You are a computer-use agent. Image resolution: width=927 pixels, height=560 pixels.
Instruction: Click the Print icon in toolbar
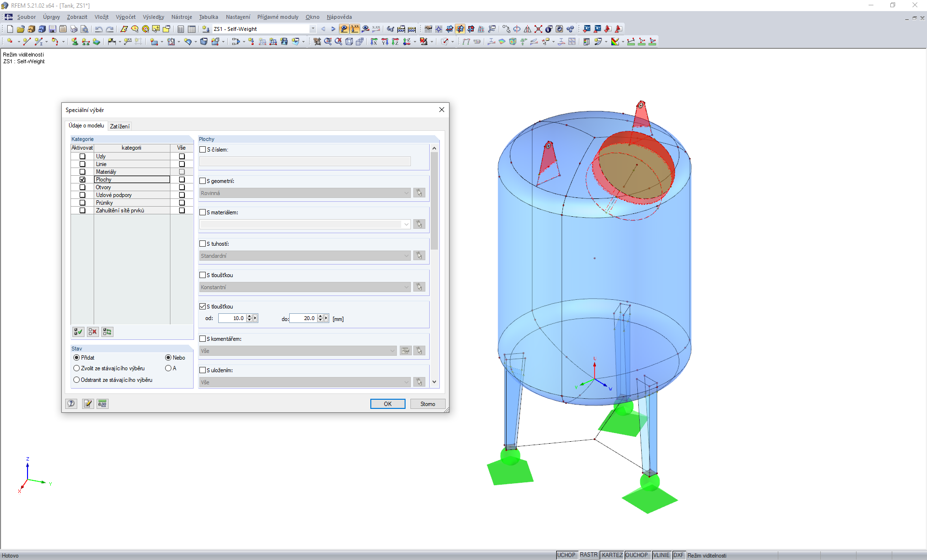(73, 29)
